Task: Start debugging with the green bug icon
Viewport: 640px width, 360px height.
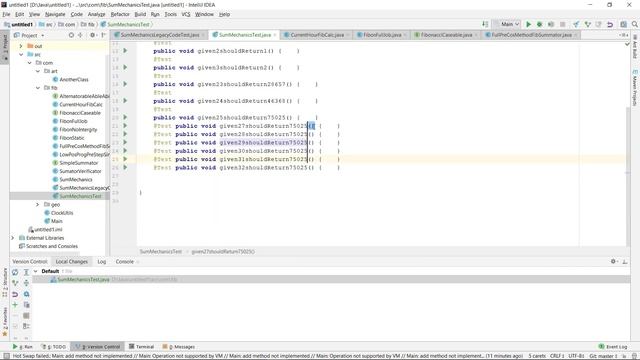Action: (x=539, y=24)
